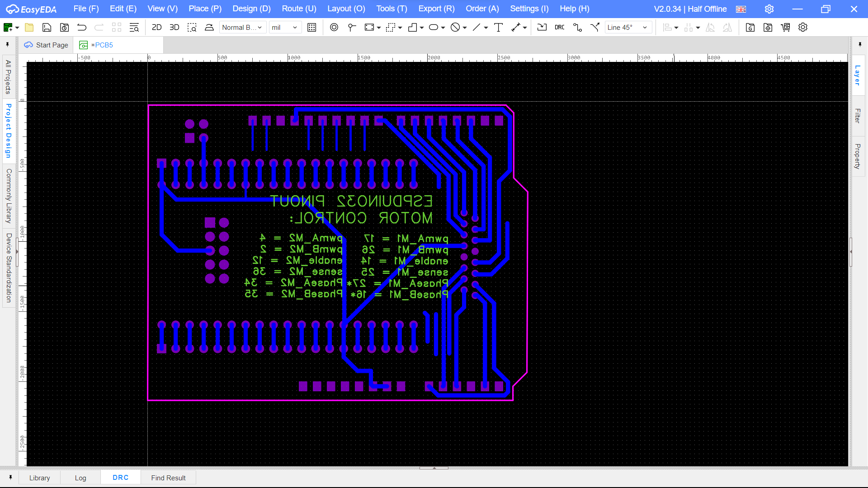Undo the last routing action
This screenshot has height=488, width=868.
[x=81, y=27]
